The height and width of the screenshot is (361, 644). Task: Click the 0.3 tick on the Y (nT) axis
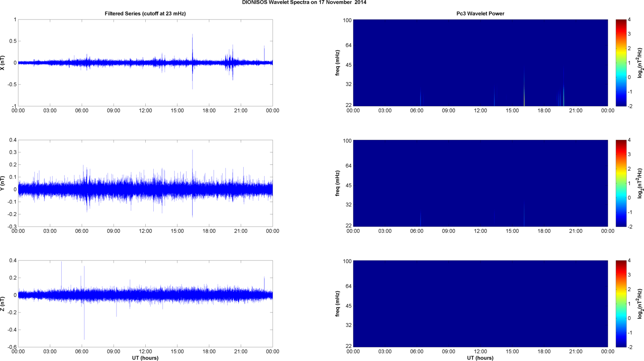pos(13,152)
